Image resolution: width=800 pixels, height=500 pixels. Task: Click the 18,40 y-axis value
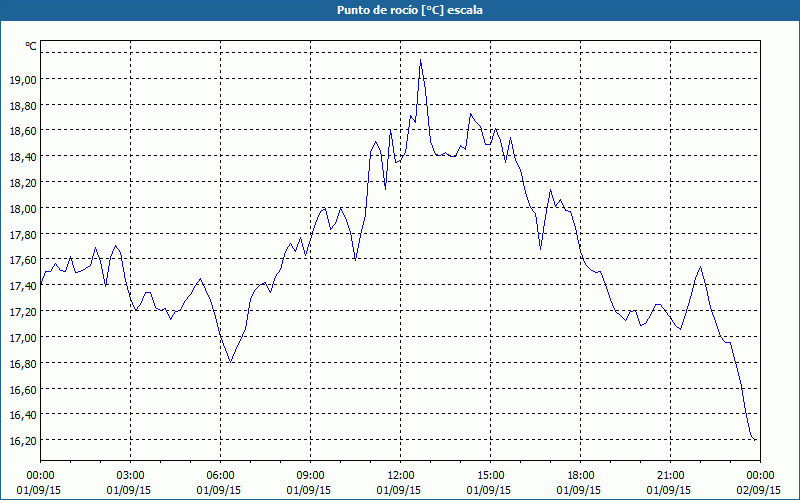click(x=23, y=157)
